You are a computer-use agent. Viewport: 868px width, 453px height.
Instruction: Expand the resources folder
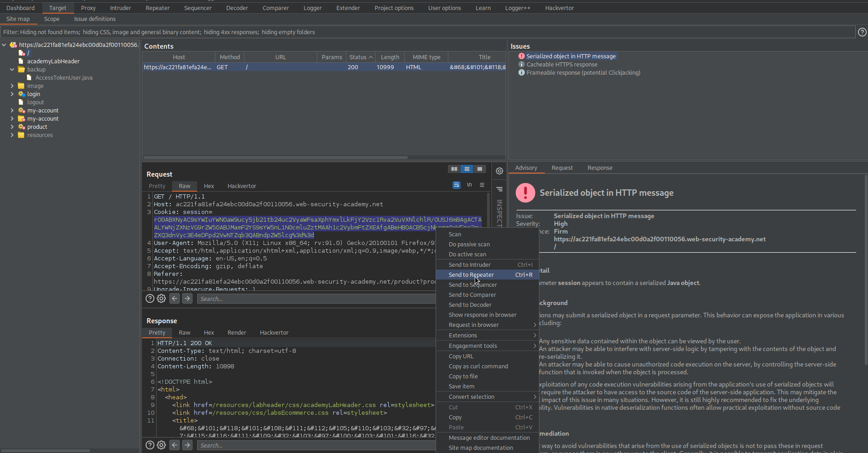[12, 135]
